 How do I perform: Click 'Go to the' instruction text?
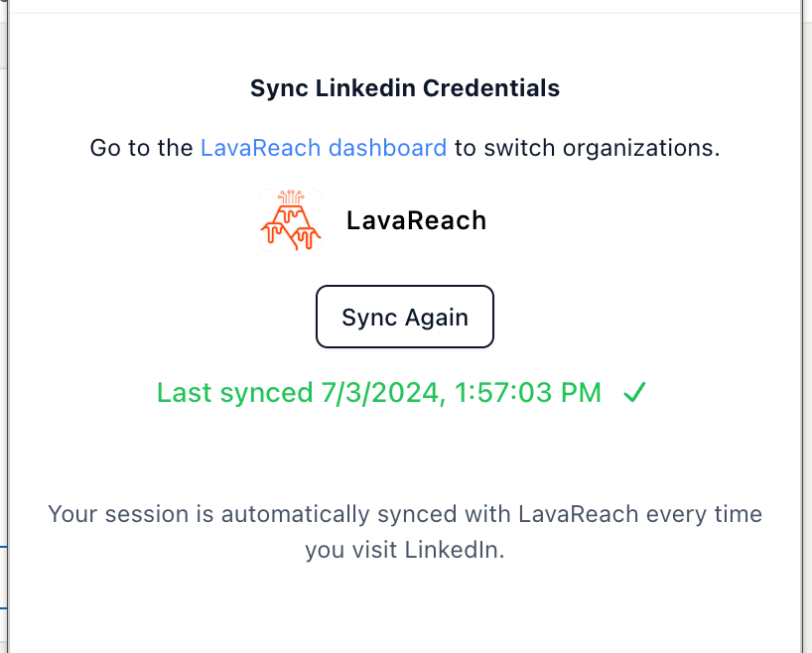141,149
